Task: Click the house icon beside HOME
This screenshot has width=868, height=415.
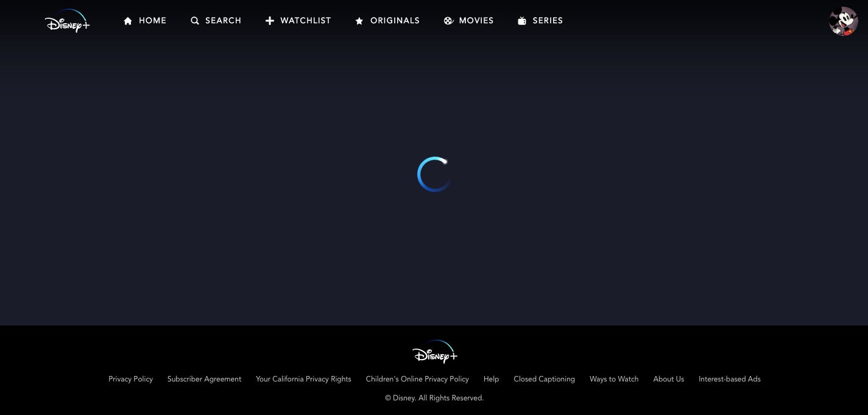Action: 128,21
